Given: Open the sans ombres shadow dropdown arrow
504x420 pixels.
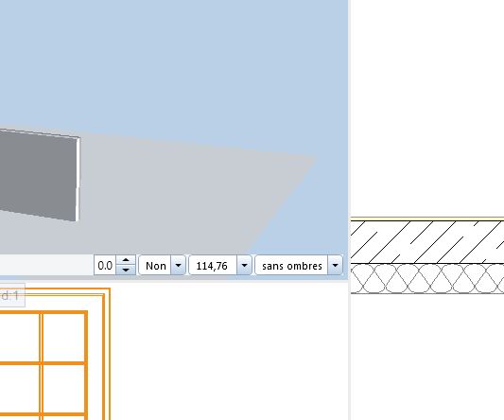Looking at the screenshot, I should pyautogui.click(x=335, y=265).
